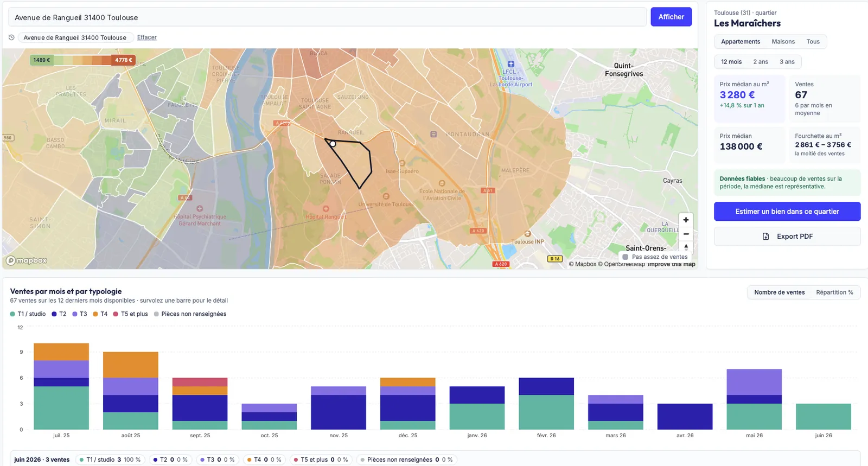Click the map zoom in plus button
The width and height of the screenshot is (868, 466).
pos(686,220)
